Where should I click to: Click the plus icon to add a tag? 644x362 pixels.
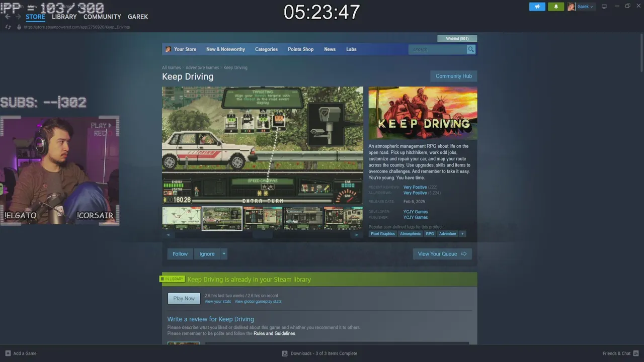pyautogui.click(x=462, y=233)
